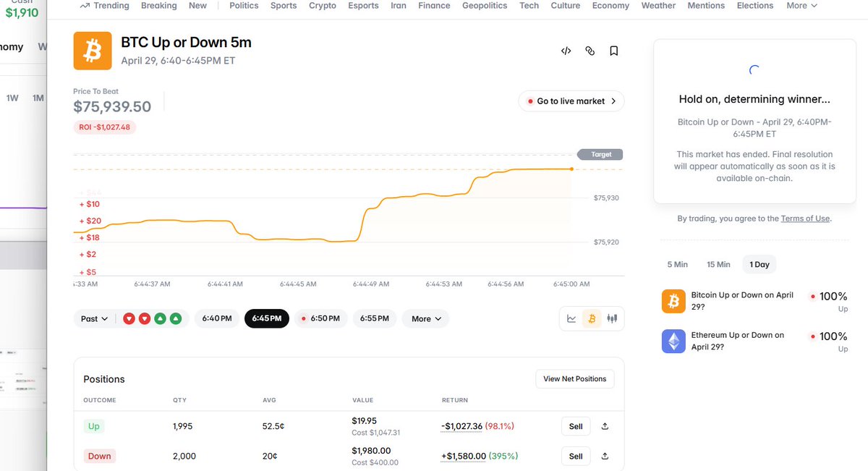This screenshot has height=471, width=868.
Task: Open the Terms of Use link
Action: pos(805,218)
